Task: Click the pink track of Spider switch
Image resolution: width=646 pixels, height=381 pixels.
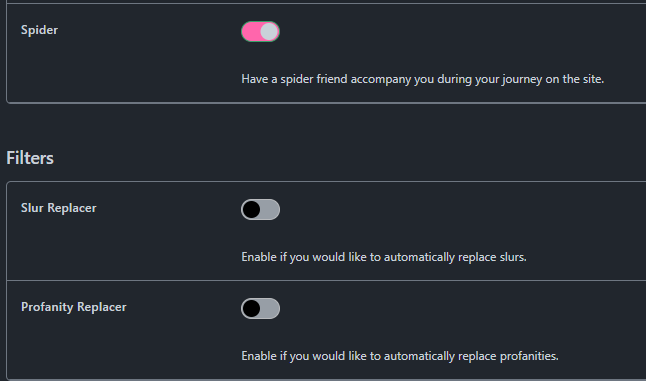Action: click(250, 32)
